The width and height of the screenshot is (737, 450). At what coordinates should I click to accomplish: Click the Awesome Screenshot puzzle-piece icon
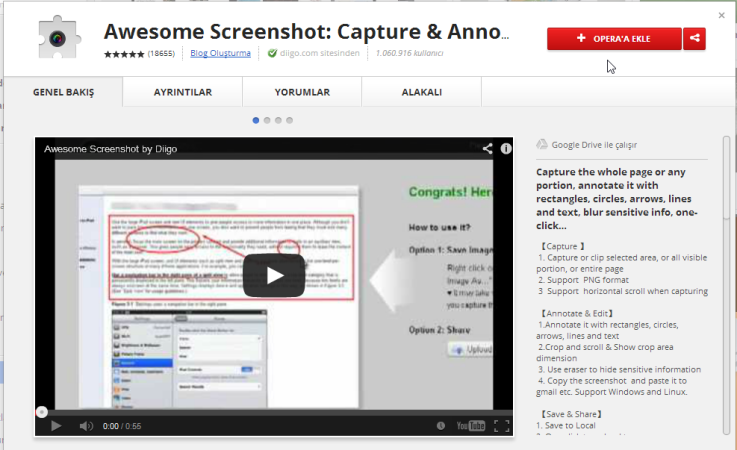pos(58,38)
